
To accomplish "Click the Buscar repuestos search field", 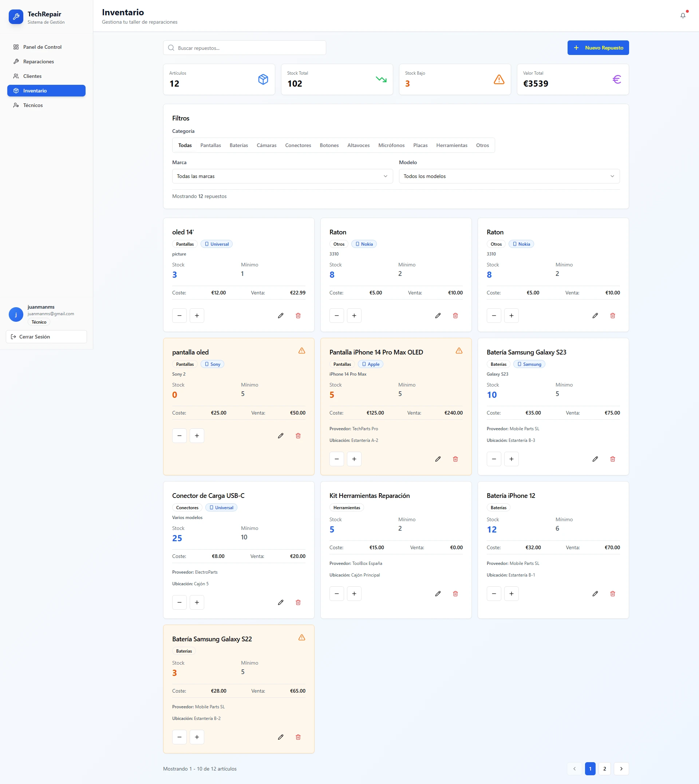I will point(245,48).
